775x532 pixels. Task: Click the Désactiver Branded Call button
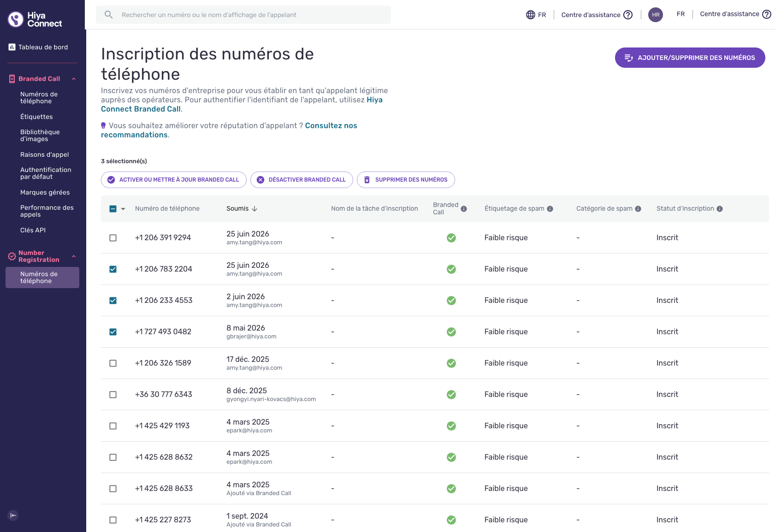(302, 180)
